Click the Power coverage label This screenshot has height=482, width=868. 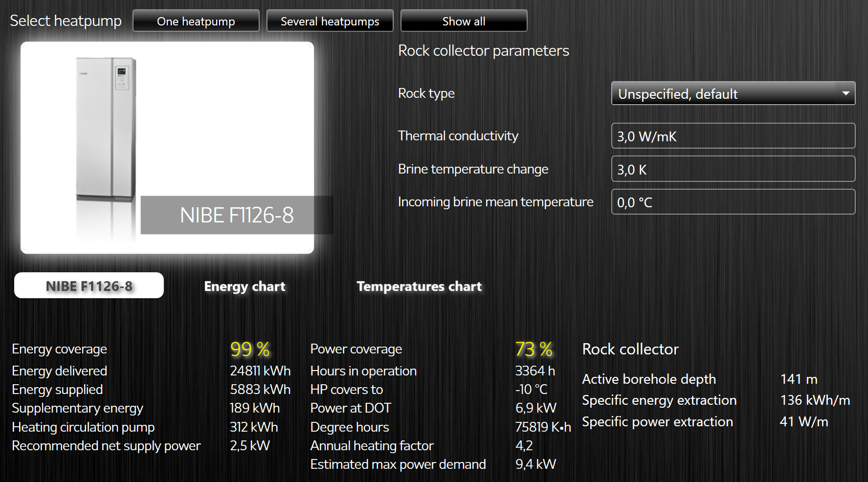click(356, 349)
